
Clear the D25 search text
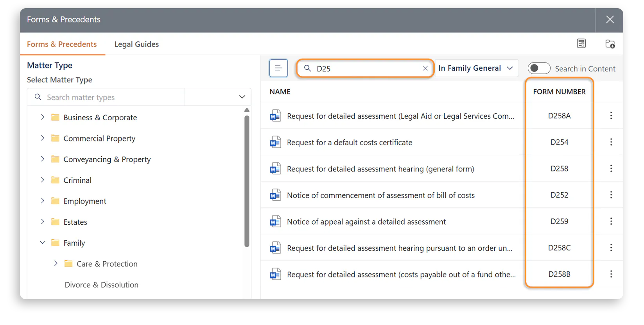tap(425, 68)
